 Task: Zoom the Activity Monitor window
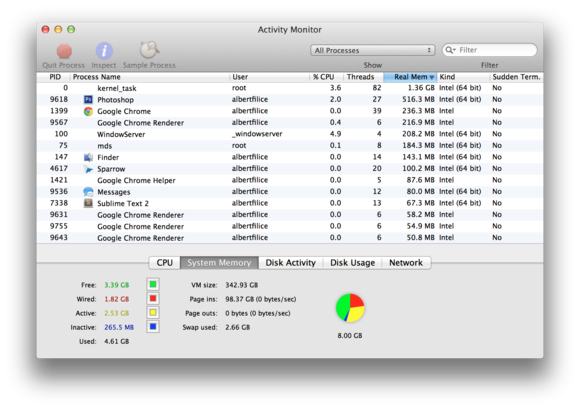click(71, 29)
